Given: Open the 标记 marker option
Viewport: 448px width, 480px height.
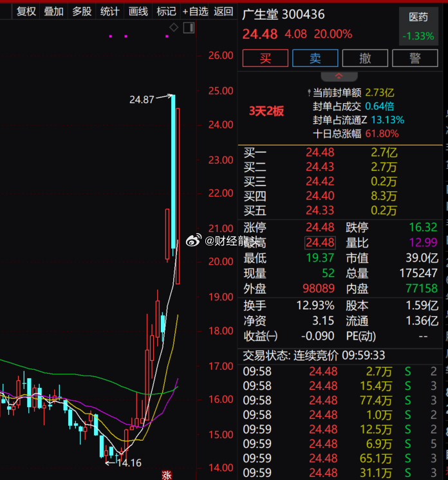Looking at the screenshot, I should point(166,12).
